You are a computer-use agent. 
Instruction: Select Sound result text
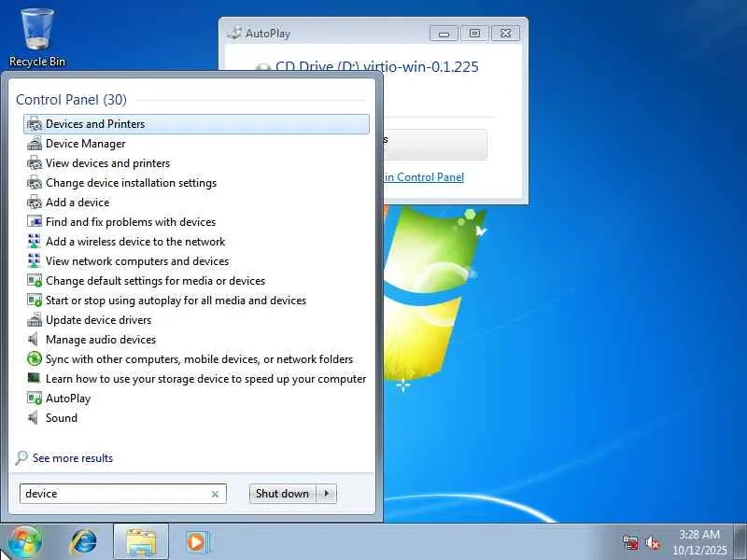pyautogui.click(x=62, y=418)
